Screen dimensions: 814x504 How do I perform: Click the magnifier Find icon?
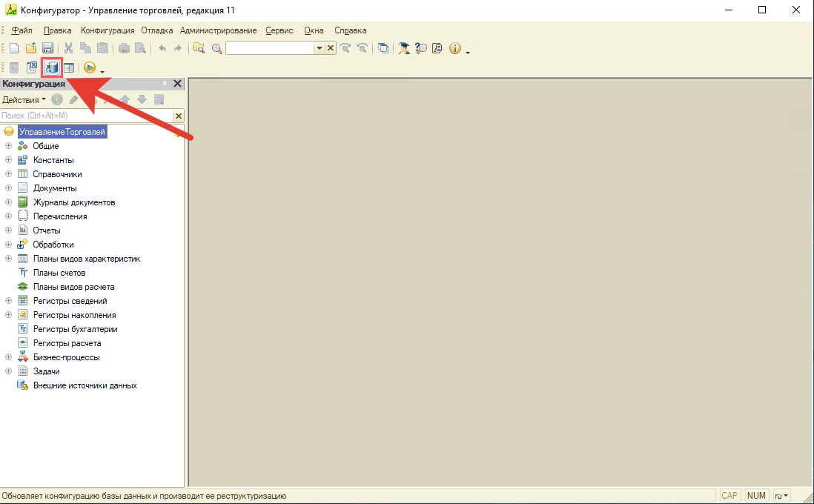pos(216,48)
